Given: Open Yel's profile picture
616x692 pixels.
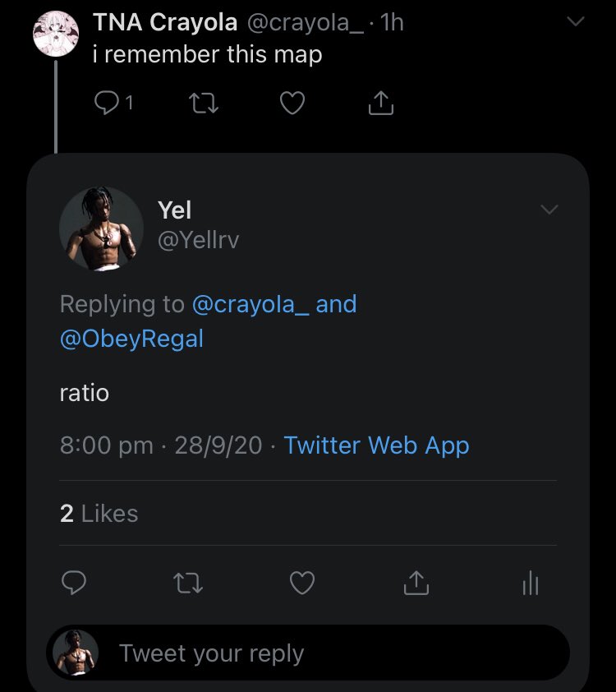Looking at the screenshot, I should tap(101, 229).
